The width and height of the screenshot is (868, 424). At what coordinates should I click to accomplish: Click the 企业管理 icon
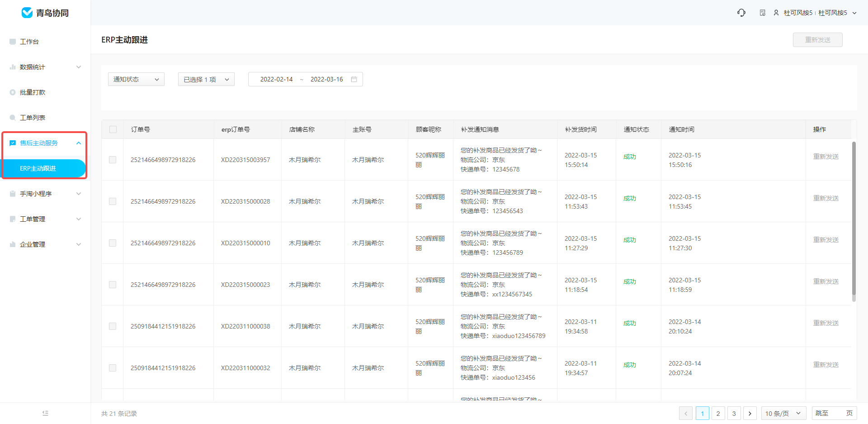click(x=13, y=244)
